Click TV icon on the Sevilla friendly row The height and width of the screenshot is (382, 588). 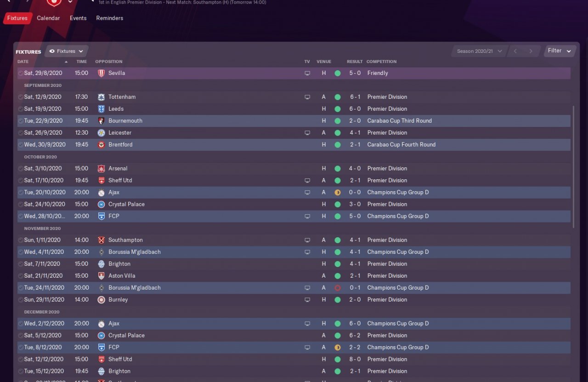coord(307,73)
